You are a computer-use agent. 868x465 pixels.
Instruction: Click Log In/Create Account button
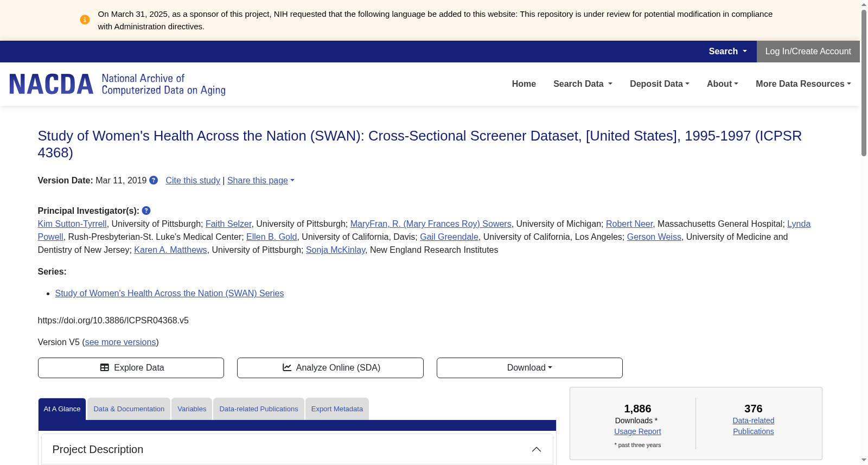click(x=808, y=52)
